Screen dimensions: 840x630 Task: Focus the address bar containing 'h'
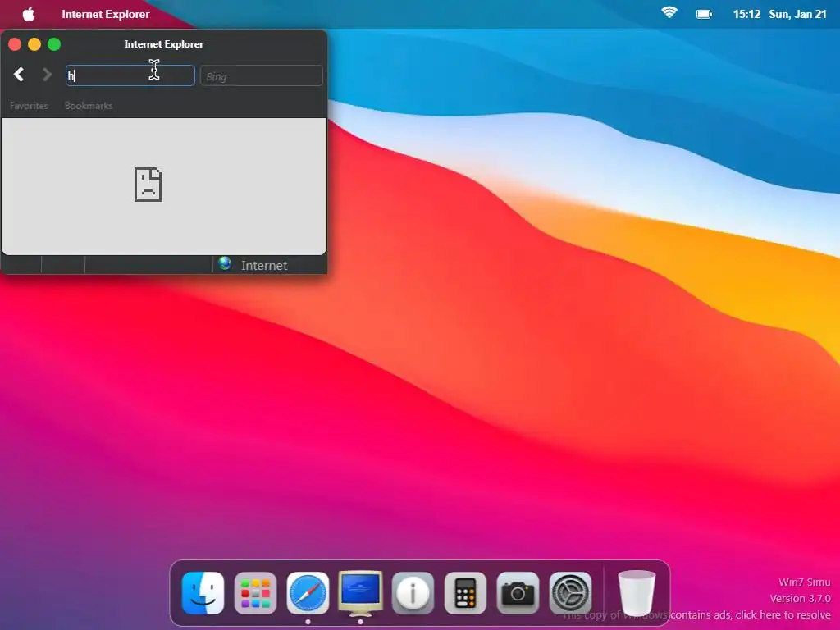[130, 75]
